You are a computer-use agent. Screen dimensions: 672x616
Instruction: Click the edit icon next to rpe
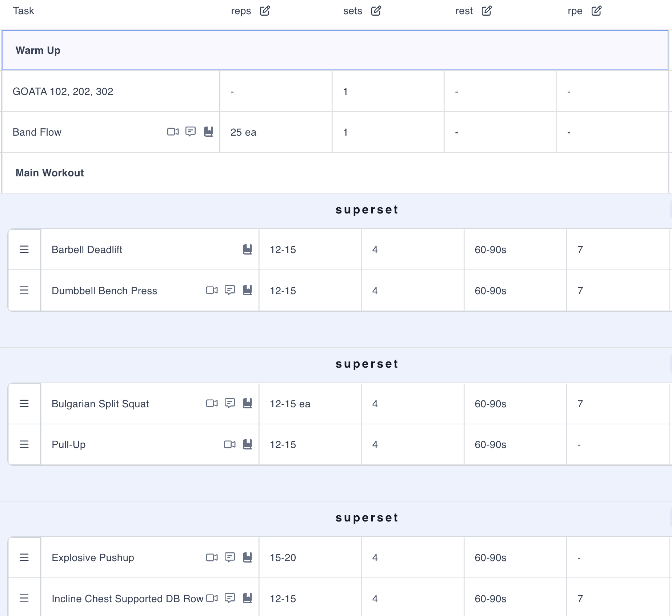(596, 11)
